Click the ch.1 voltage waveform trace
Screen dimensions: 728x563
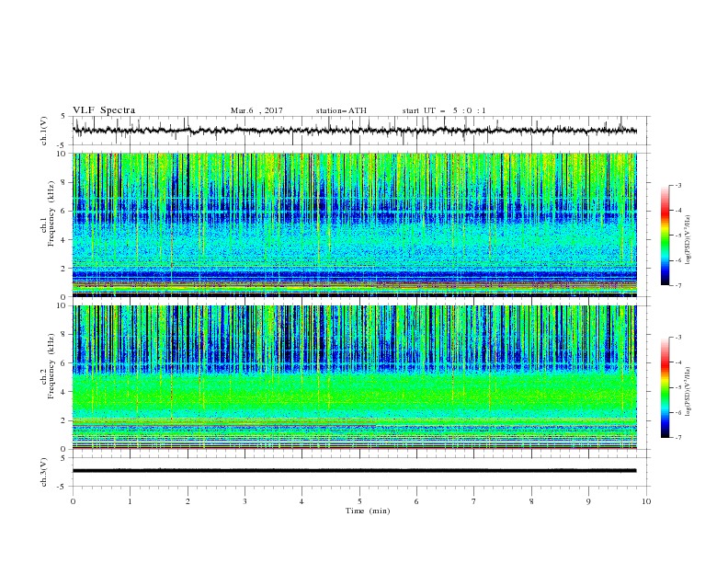[354, 131]
